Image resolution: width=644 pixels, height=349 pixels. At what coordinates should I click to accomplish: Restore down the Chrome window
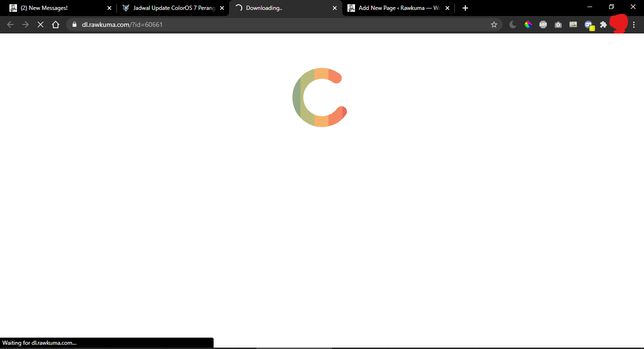(611, 7)
